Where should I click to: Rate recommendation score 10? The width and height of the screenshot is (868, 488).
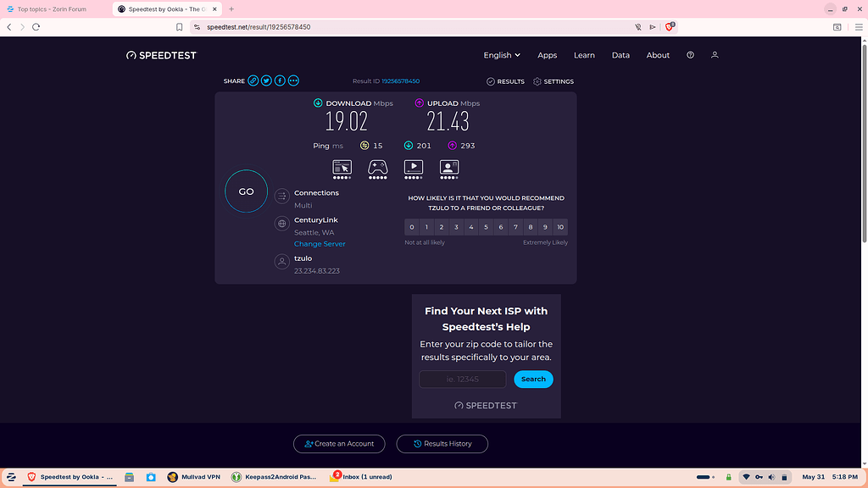tap(560, 227)
